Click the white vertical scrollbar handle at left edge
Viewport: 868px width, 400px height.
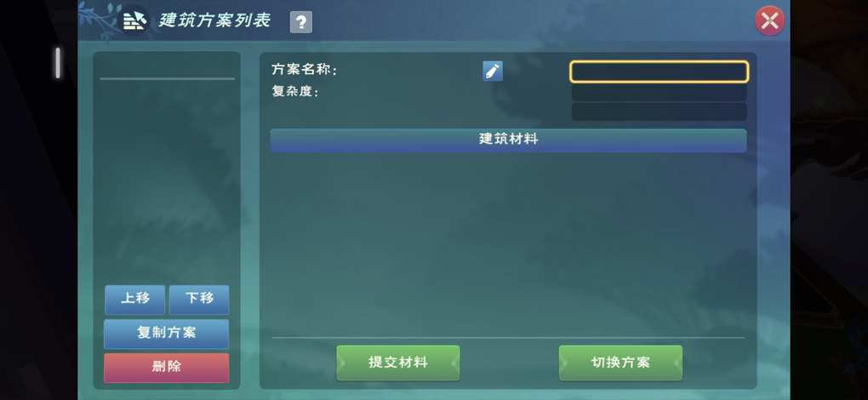[x=57, y=62]
